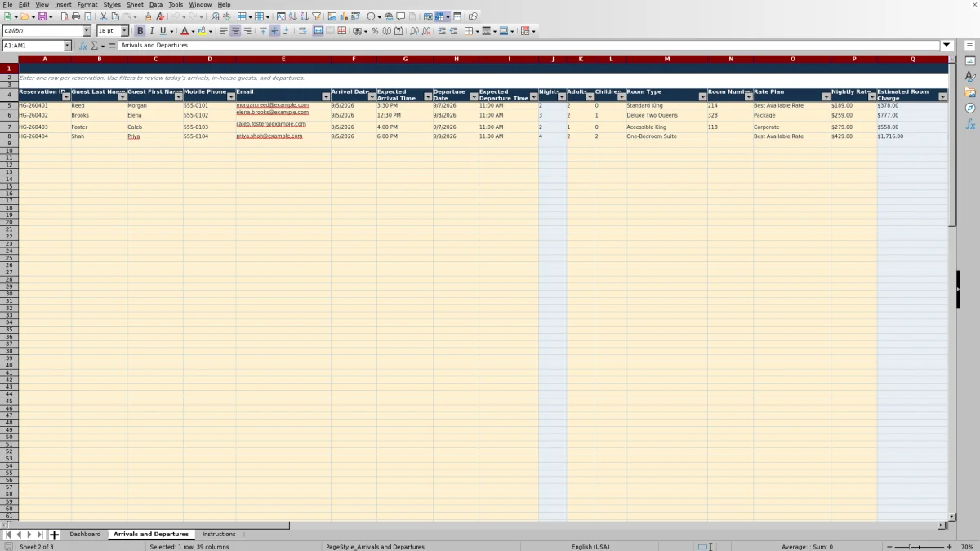Toggle Underline formatting
980x551 pixels.
pos(163,31)
